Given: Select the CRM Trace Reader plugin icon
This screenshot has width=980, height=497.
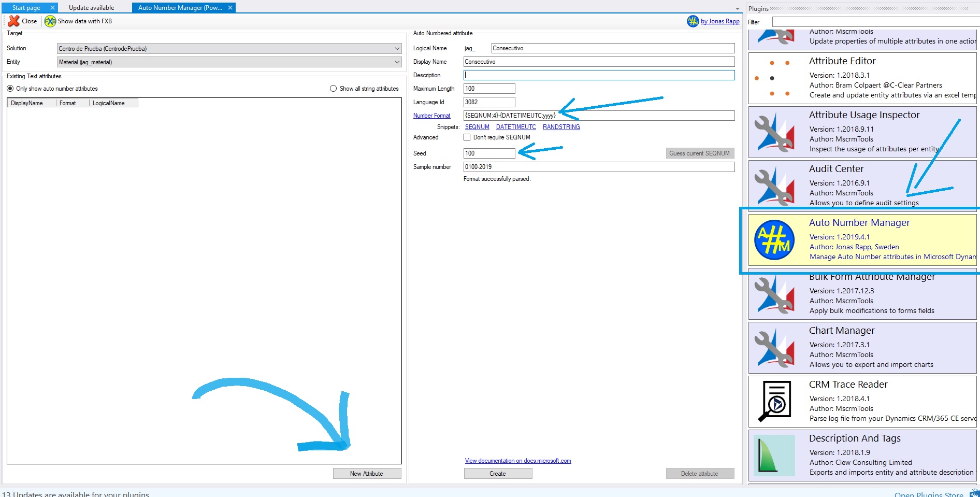Looking at the screenshot, I should [774, 402].
